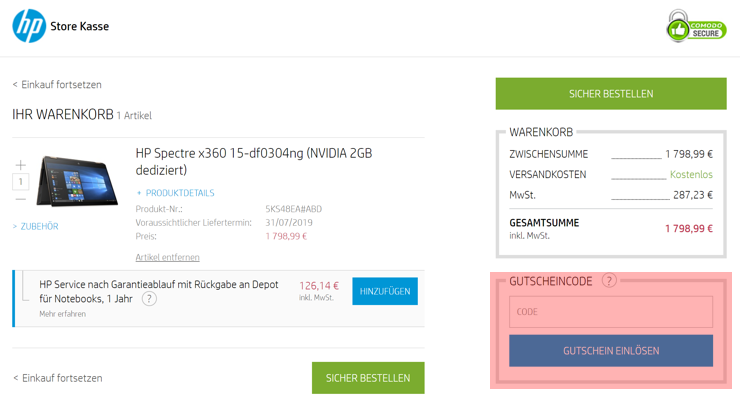Click the Gesamtsumme amount 1 798,99 €
The width and height of the screenshot is (740, 400).
click(x=689, y=229)
